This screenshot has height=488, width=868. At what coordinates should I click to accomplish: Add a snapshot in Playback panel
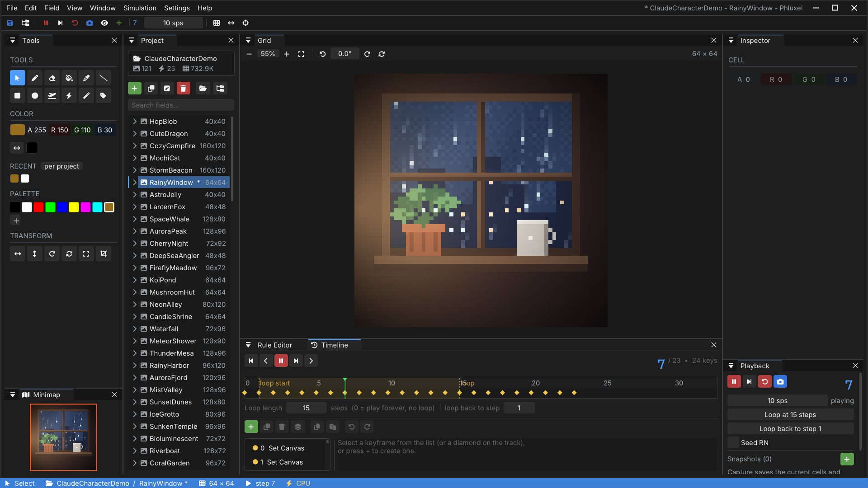click(847, 460)
